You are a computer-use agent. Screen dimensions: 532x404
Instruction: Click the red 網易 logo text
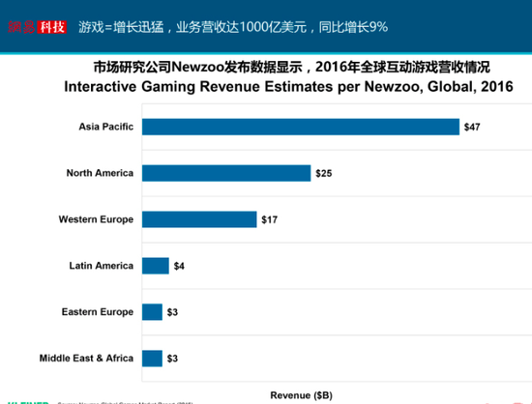21,27
